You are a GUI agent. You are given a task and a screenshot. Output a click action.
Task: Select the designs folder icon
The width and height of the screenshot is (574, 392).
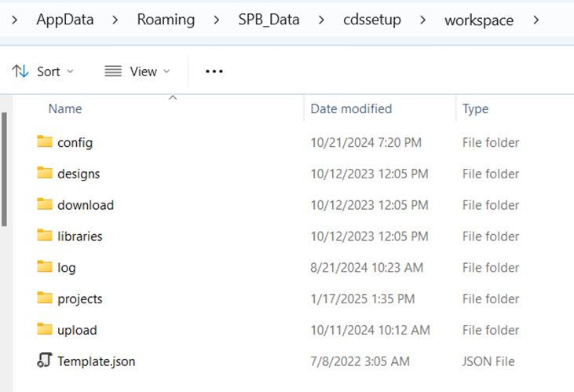point(44,174)
